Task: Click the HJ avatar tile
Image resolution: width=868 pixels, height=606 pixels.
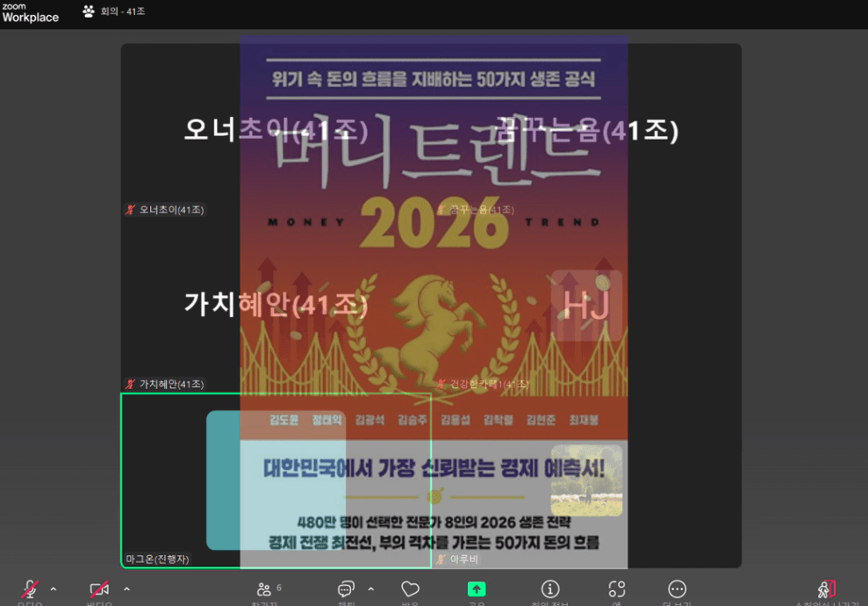Action: click(x=587, y=306)
